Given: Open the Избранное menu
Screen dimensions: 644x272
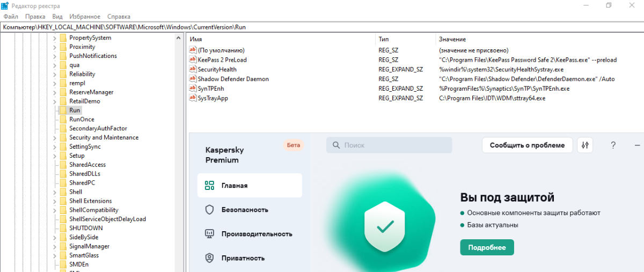Looking at the screenshot, I should 85,17.
